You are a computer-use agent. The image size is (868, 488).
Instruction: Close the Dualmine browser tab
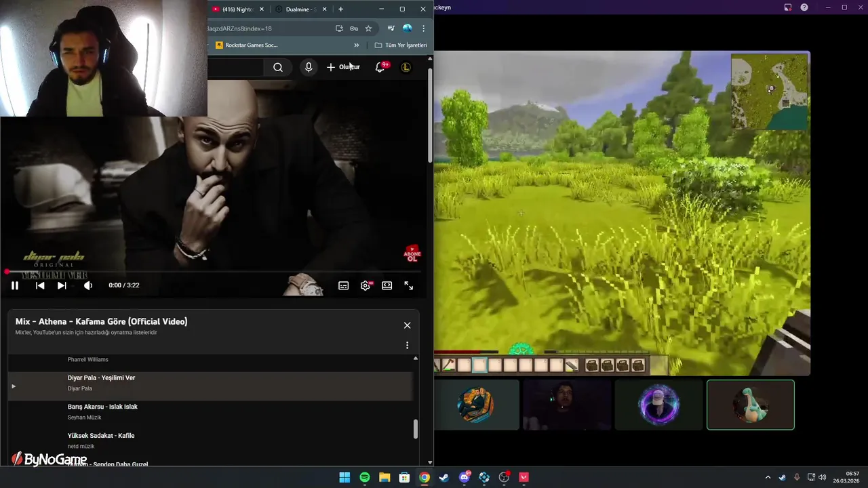(325, 9)
